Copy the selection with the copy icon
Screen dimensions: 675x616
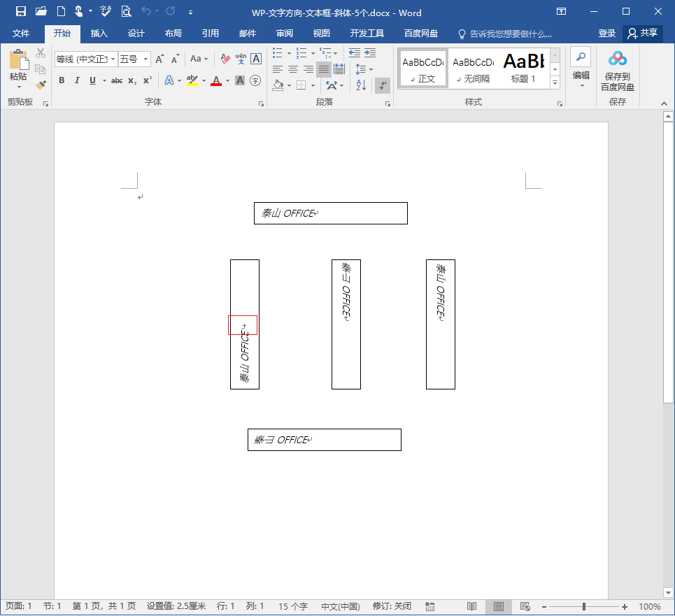tap(41, 69)
